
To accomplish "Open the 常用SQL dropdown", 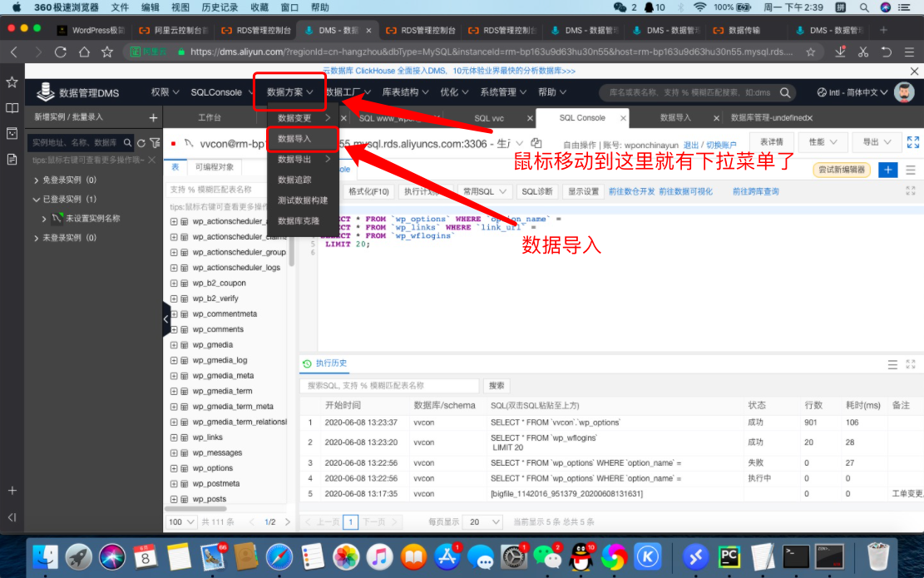I will coord(484,191).
